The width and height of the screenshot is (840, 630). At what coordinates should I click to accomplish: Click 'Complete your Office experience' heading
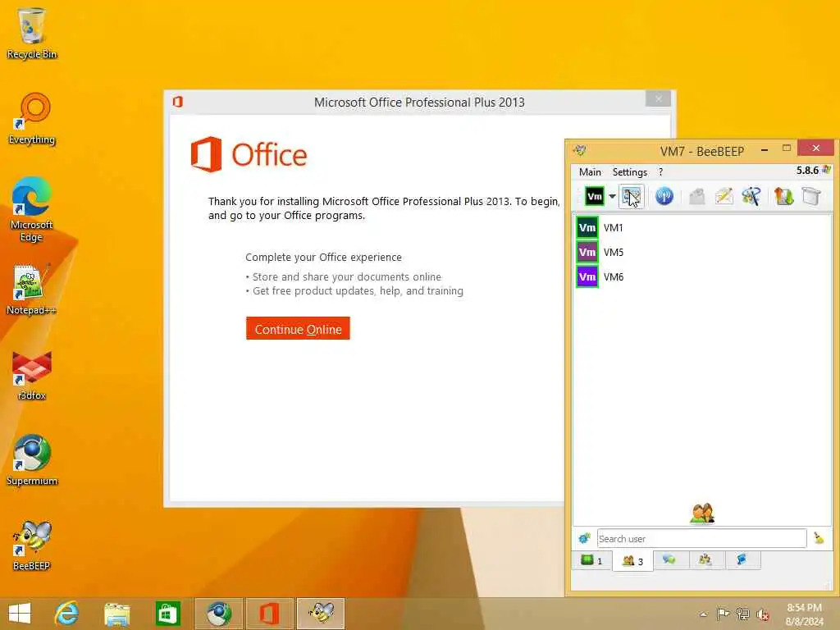pos(323,257)
